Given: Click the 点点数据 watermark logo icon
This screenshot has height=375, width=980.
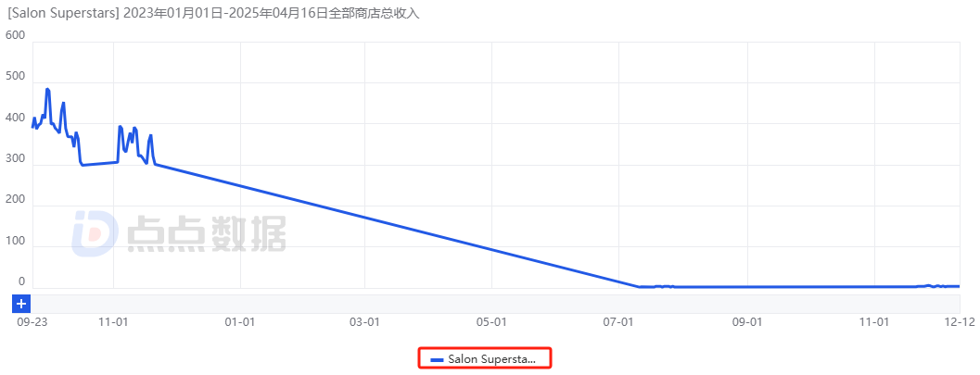Looking at the screenshot, I should pyautogui.click(x=95, y=234).
